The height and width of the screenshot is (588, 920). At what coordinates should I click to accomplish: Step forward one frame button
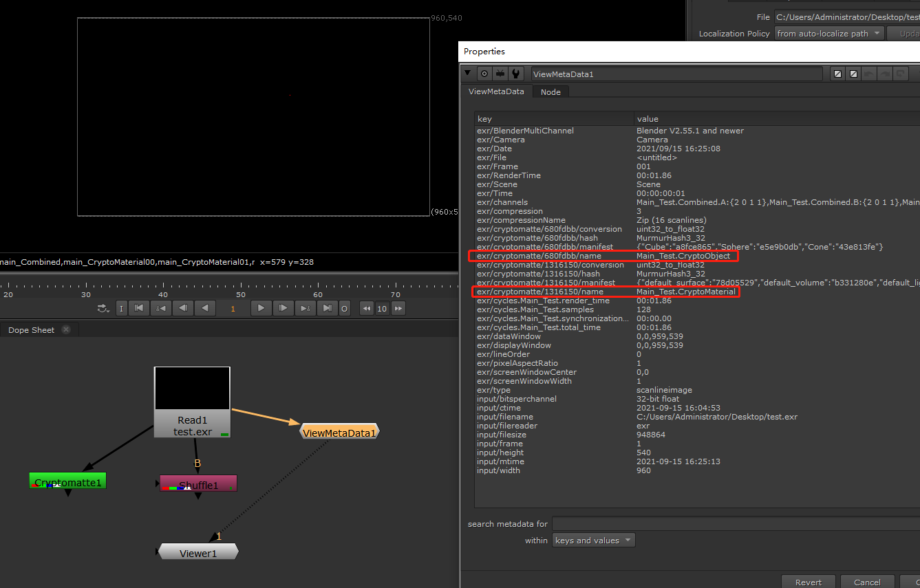click(283, 309)
